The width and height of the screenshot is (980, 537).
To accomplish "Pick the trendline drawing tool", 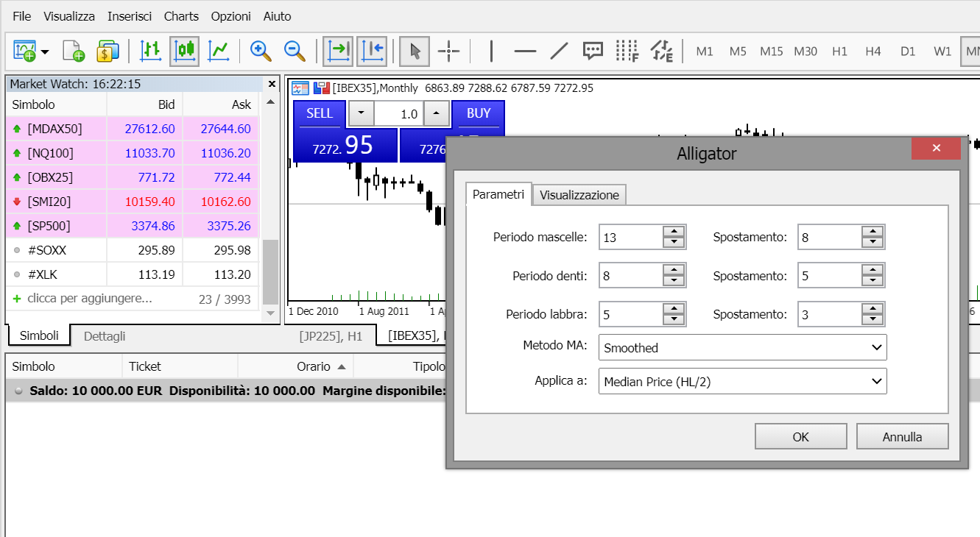I will (560, 51).
